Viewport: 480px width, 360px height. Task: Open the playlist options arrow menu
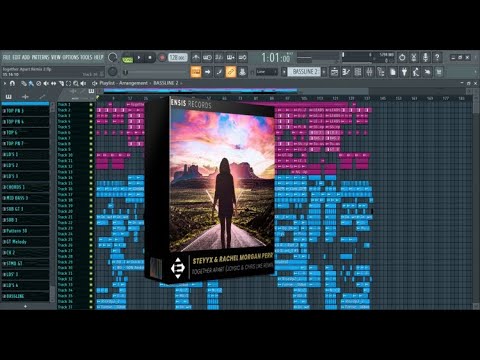5,83
